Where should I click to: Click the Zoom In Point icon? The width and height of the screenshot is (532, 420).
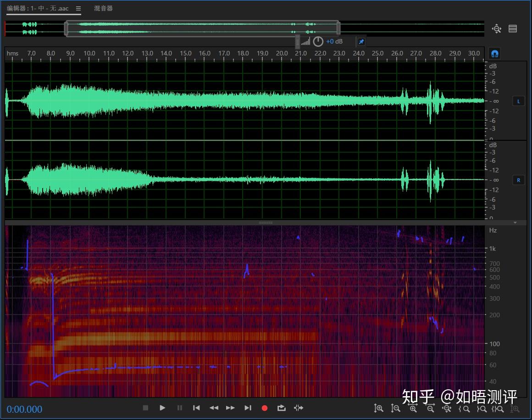pyautogui.click(x=464, y=409)
